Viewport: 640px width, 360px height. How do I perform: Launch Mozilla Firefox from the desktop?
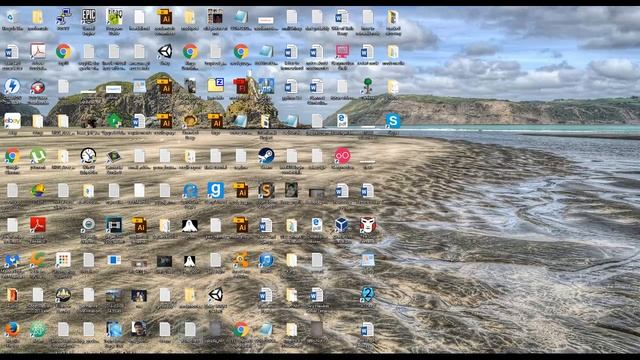12,329
